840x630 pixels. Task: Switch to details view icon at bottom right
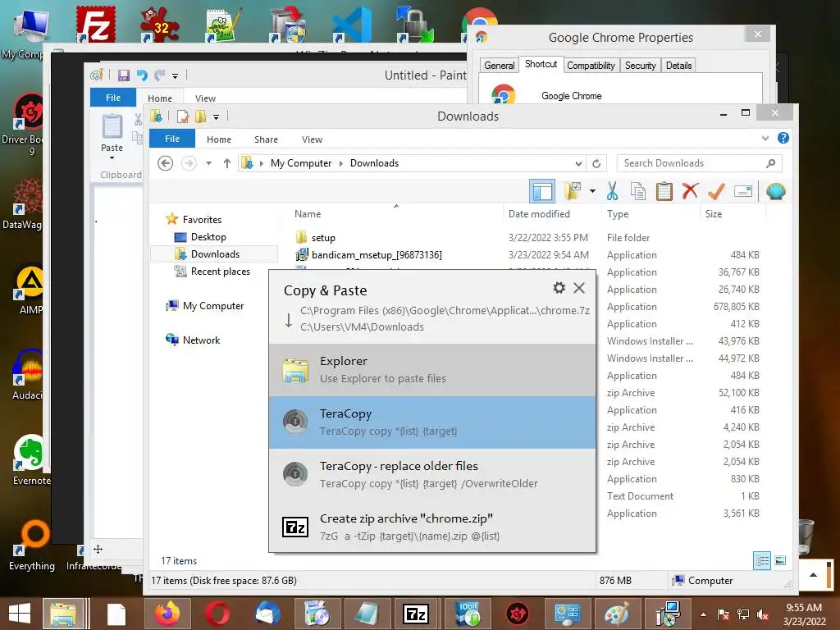(762, 561)
